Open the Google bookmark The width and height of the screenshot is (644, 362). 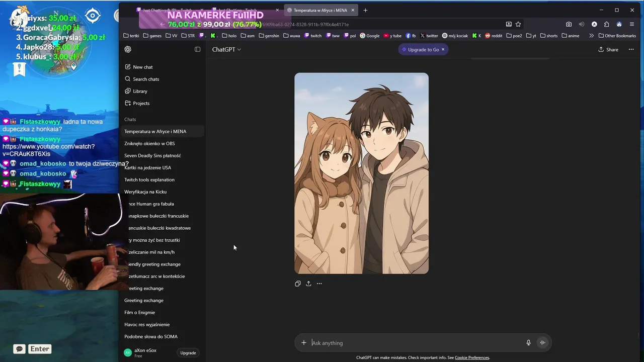[x=370, y=36]
